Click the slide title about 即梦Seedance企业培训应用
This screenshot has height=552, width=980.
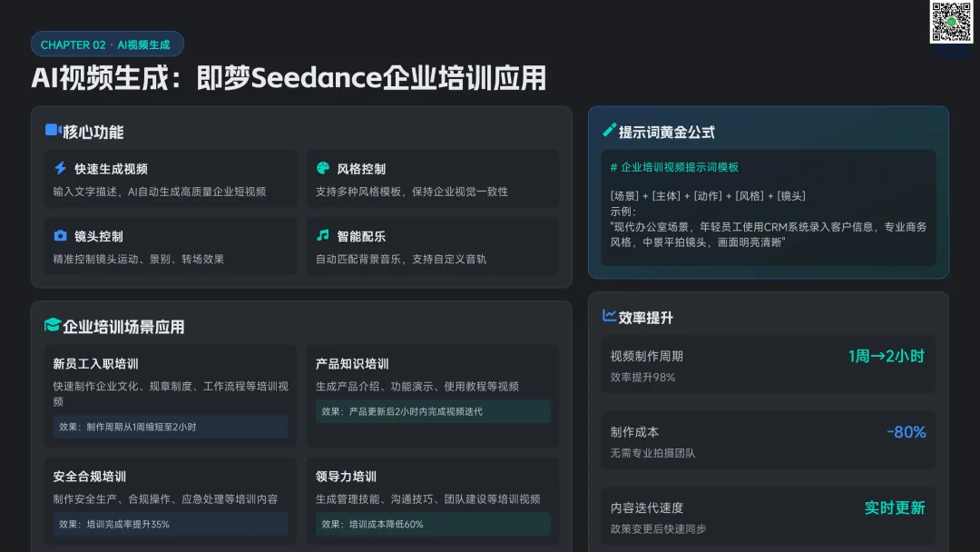(x=289, y=78)
